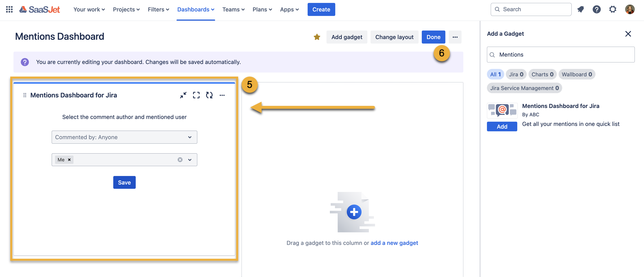This screenshot has height=277, width=644.
Task: Toggle the dashboard star favorite
Action: (317, 37)
